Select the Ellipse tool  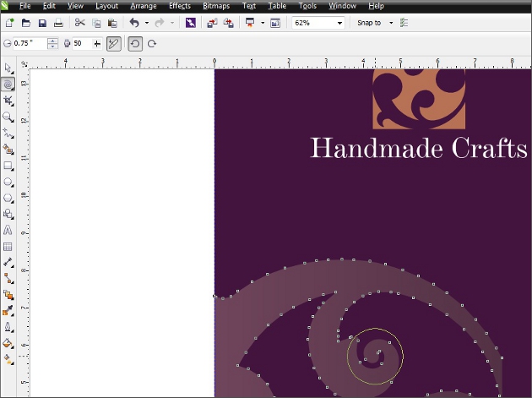[x=8, y=182]
